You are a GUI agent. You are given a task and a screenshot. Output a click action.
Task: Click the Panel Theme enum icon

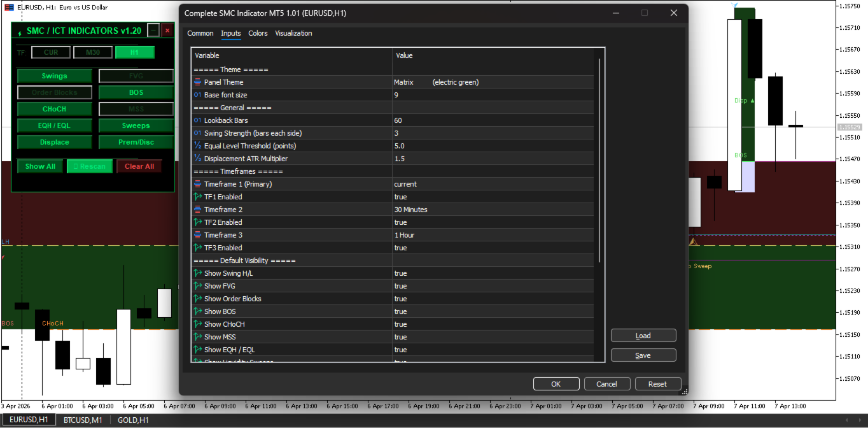pos(197,82)
